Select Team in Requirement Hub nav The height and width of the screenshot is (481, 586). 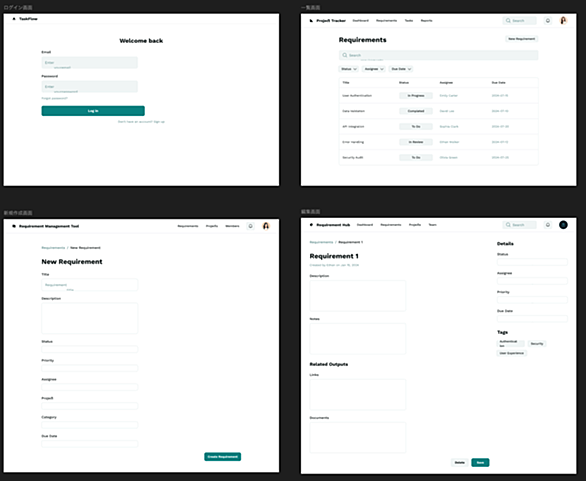[432, 225]
